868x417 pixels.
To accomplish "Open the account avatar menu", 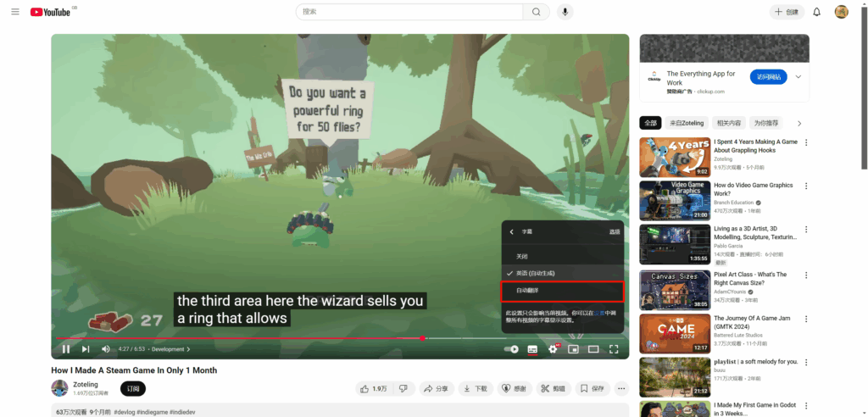I will (842, 12).
